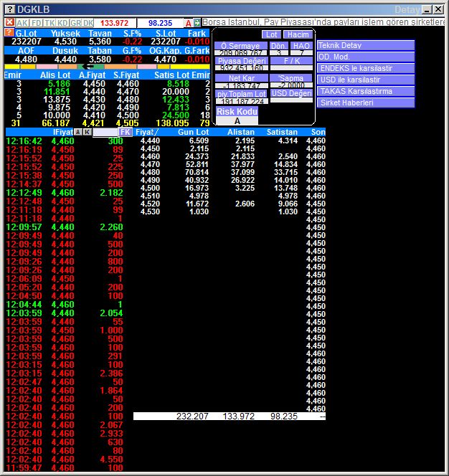Viewport: 449px width, 476px height.
Task: Click the small K button beside IFiyat
Action: (x=88, y=132)
